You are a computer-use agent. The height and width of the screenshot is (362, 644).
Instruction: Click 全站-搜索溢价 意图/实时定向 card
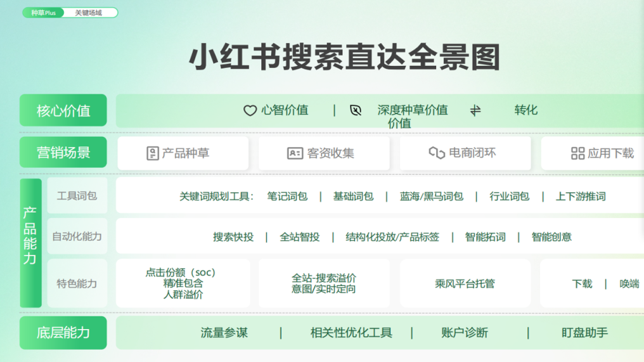pyautogui.click(x=324, y=283)
